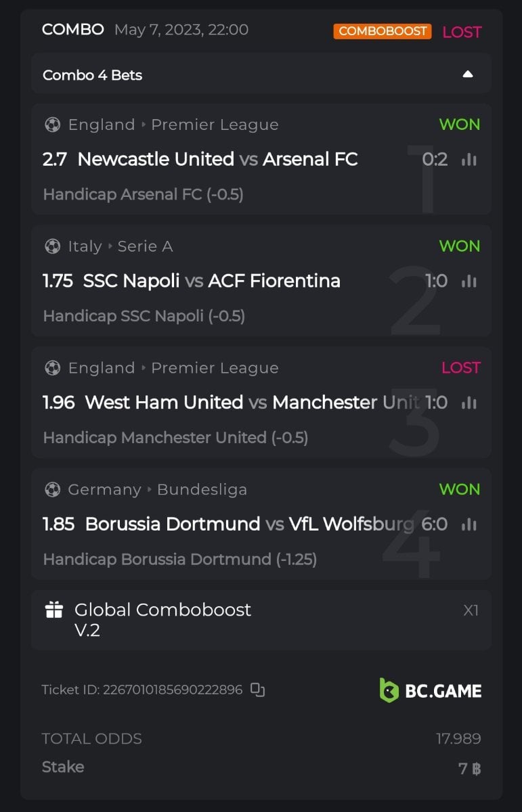Open stats for West Ham vs Manchester United
This screenshot has width=522, height=812.
(x=469, y=403)
